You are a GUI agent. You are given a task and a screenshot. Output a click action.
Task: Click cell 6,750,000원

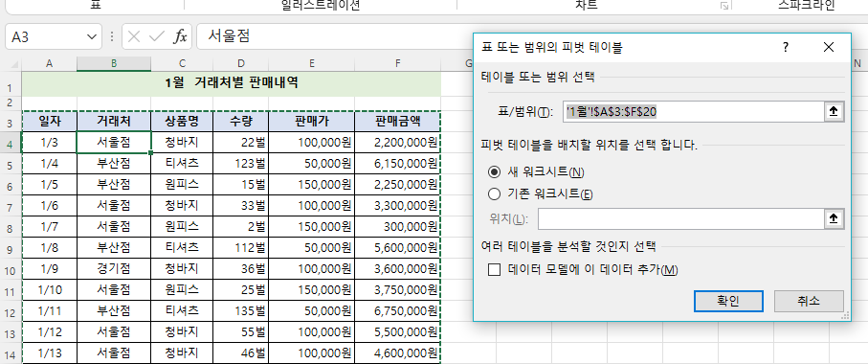(x=398, y=310)
